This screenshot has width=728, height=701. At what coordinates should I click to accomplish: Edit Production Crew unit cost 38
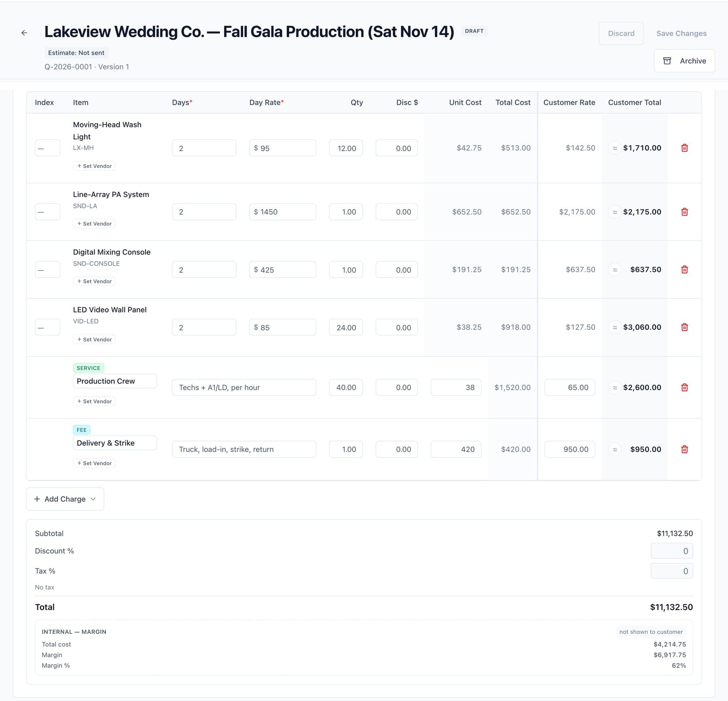[x=456, y=387]
